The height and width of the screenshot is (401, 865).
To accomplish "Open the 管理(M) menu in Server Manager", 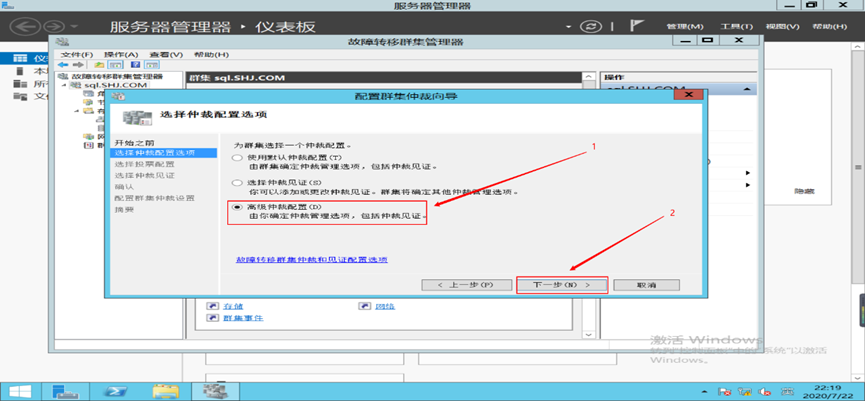I will point(685,26).
